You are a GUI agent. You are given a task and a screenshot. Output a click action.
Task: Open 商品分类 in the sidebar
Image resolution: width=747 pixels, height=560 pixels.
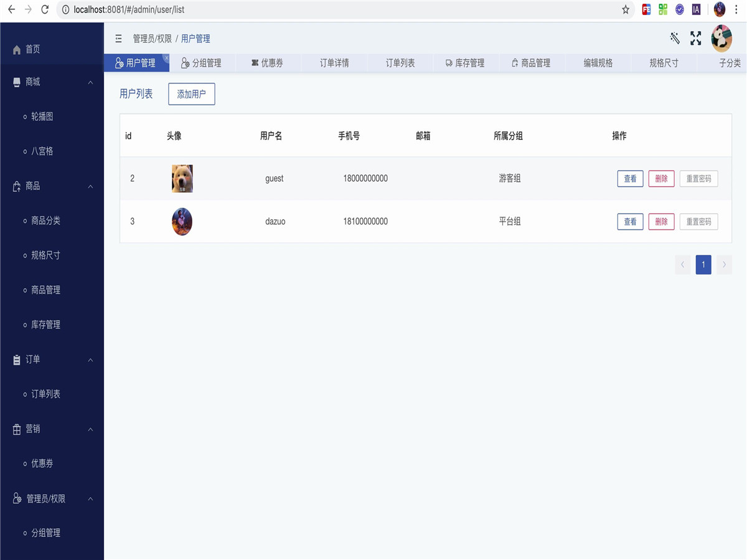pos(45,221)
